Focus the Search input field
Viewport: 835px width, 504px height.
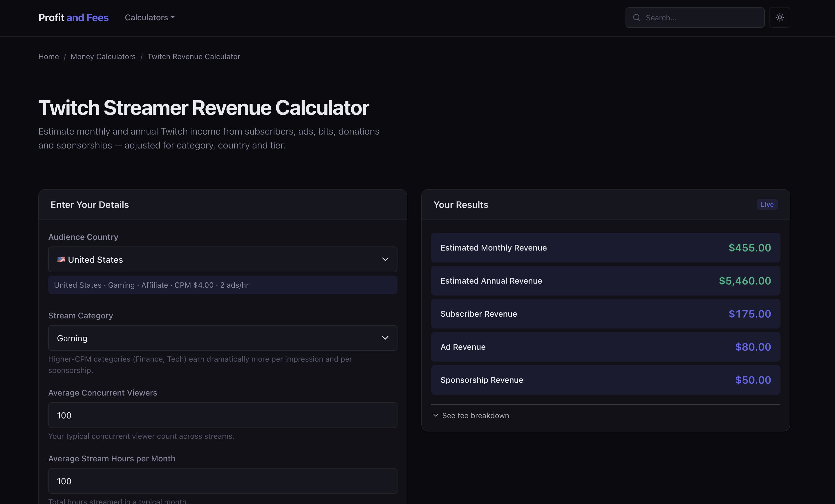coord(695,18)
